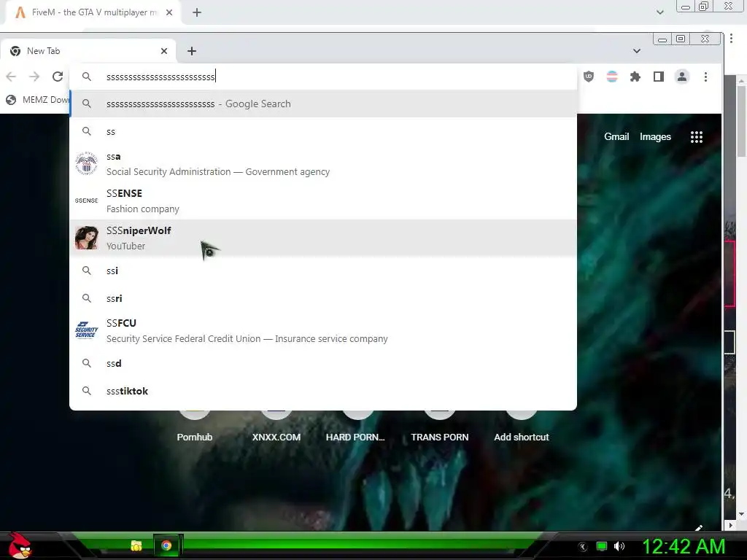Open the Gmail link

[616, 136]
